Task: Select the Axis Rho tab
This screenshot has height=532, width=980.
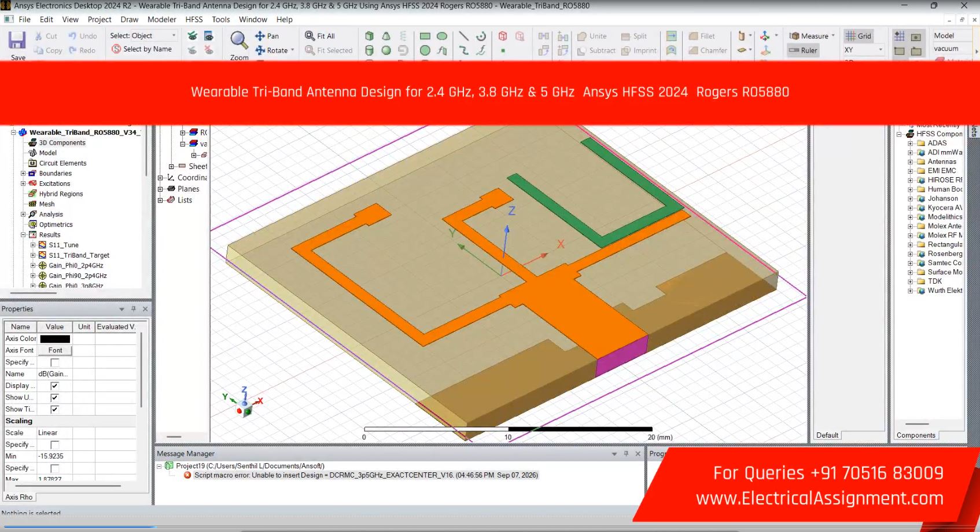Action: pos(19,497)
